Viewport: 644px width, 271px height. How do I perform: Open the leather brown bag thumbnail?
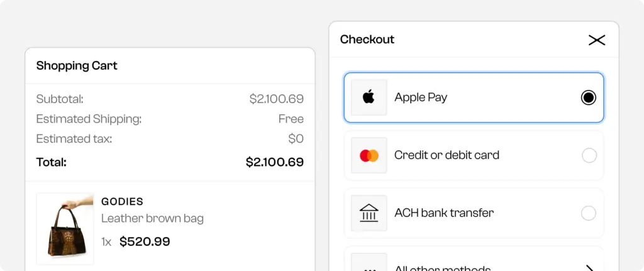click(x=65, y=228)
